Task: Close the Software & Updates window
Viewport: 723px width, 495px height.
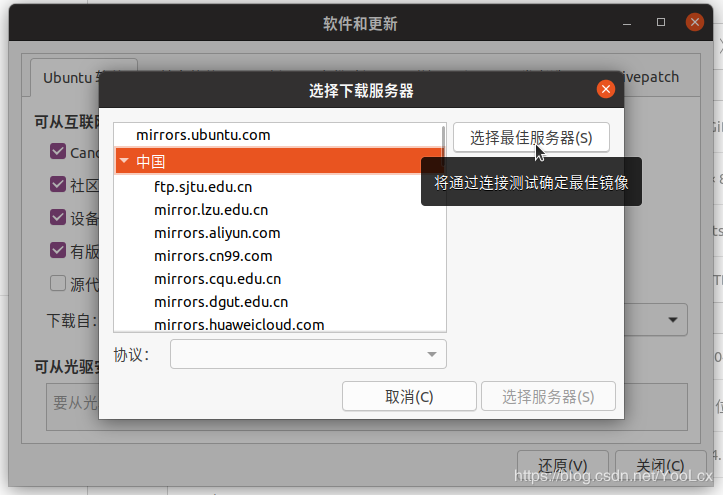Action: 694,22
